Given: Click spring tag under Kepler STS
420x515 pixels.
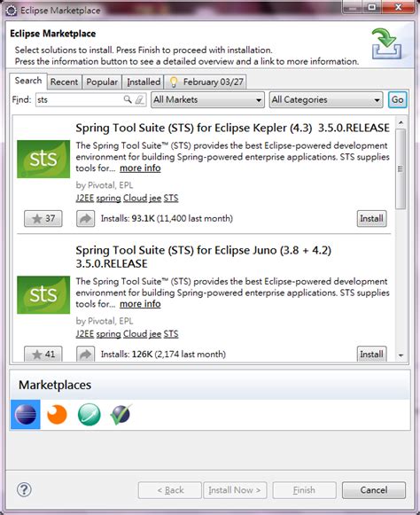Looking at the screenshot, I should pos(108,199).
